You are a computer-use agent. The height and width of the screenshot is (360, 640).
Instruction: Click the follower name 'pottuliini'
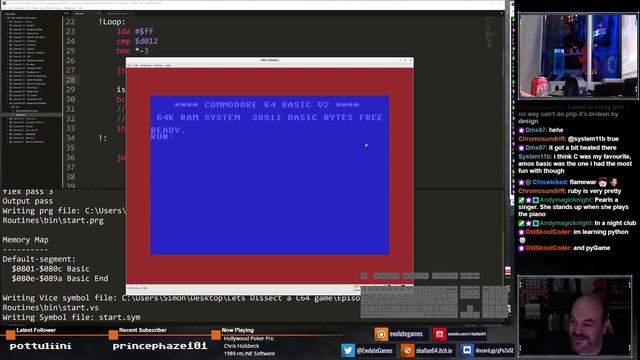click(x=40, y=346)
